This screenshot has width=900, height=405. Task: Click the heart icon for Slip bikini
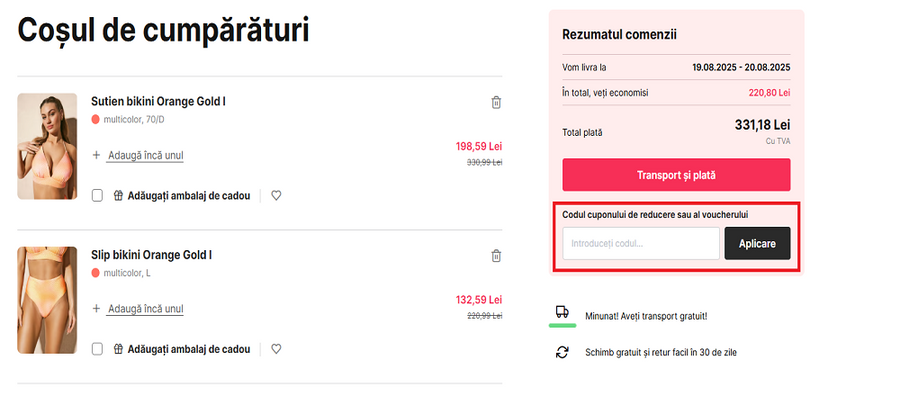click(x=276, y=349)
